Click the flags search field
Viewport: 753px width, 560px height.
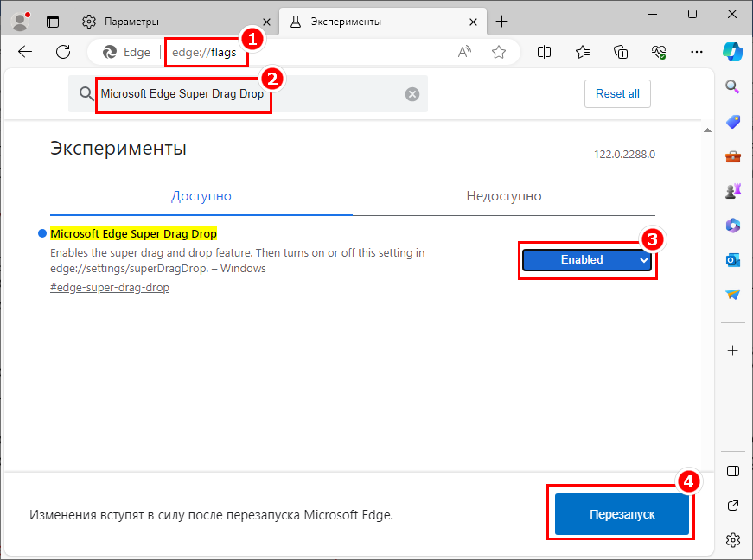click(x=248, y=93)
